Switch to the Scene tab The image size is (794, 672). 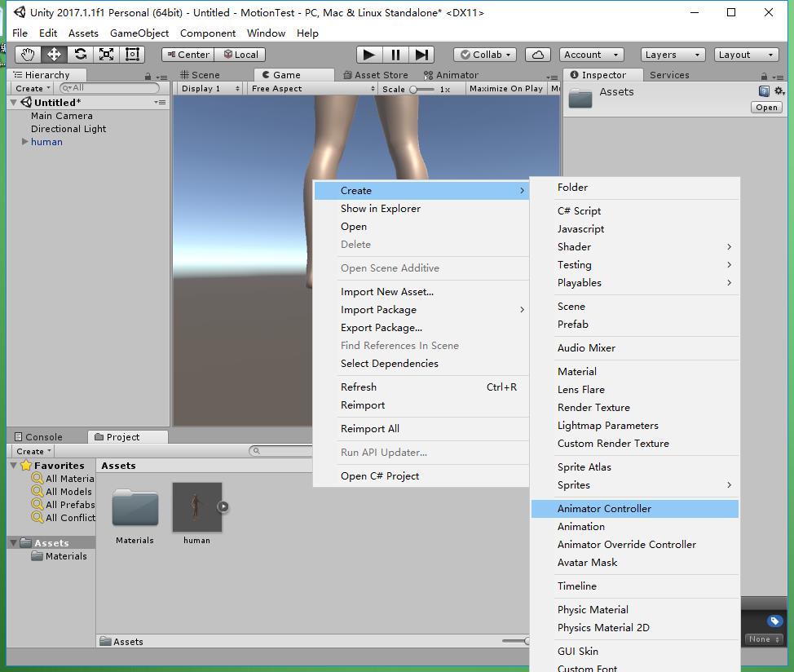point(201,75)
